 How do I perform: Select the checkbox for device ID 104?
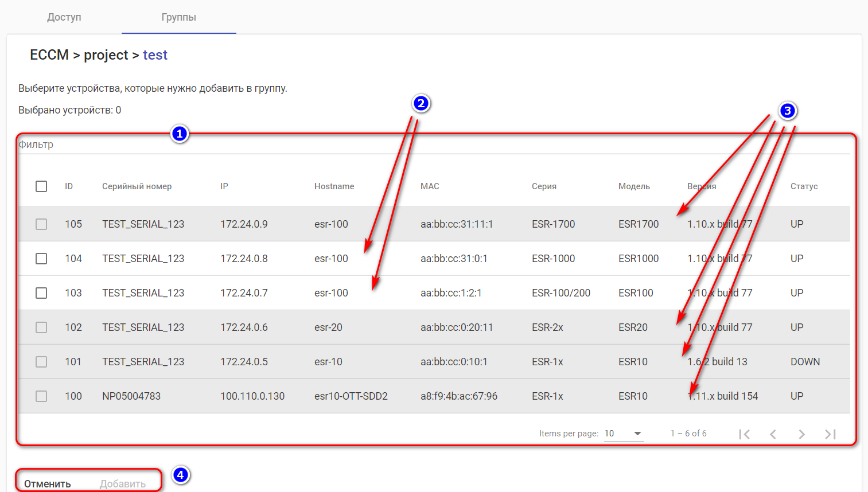41,259
